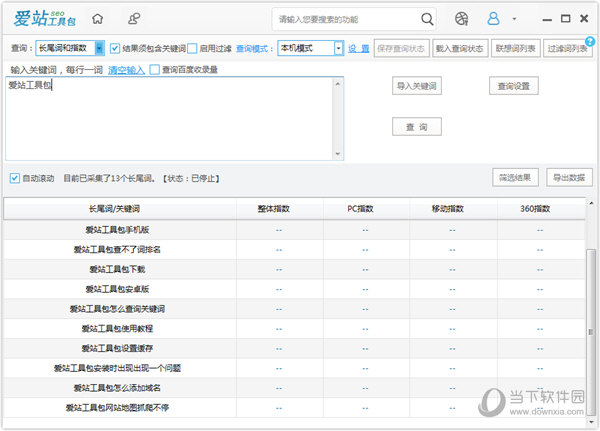600x431 pixels.
Task: Open the 本机模式 query mode dropdown
Action: [x=310, y=48]
